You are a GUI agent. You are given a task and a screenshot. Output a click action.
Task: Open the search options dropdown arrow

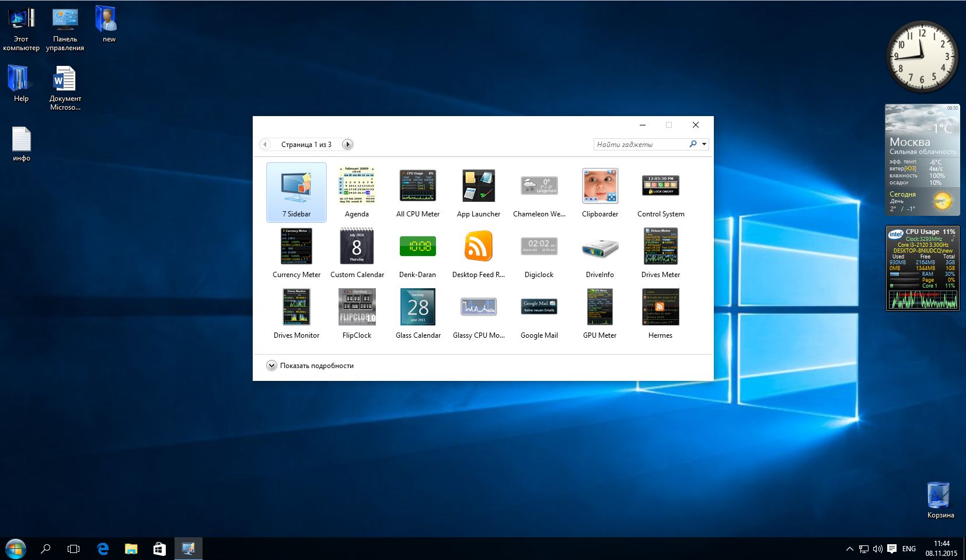point(704,144)
